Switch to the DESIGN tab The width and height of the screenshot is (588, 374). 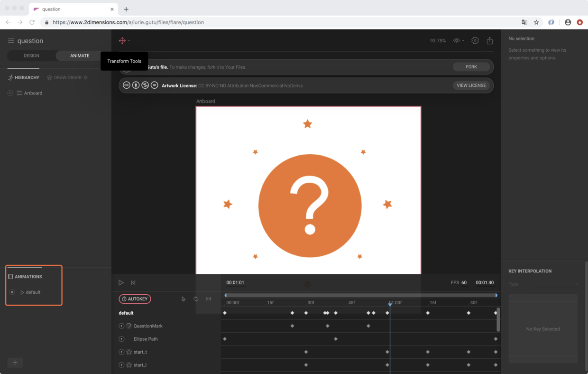[32, 56]
